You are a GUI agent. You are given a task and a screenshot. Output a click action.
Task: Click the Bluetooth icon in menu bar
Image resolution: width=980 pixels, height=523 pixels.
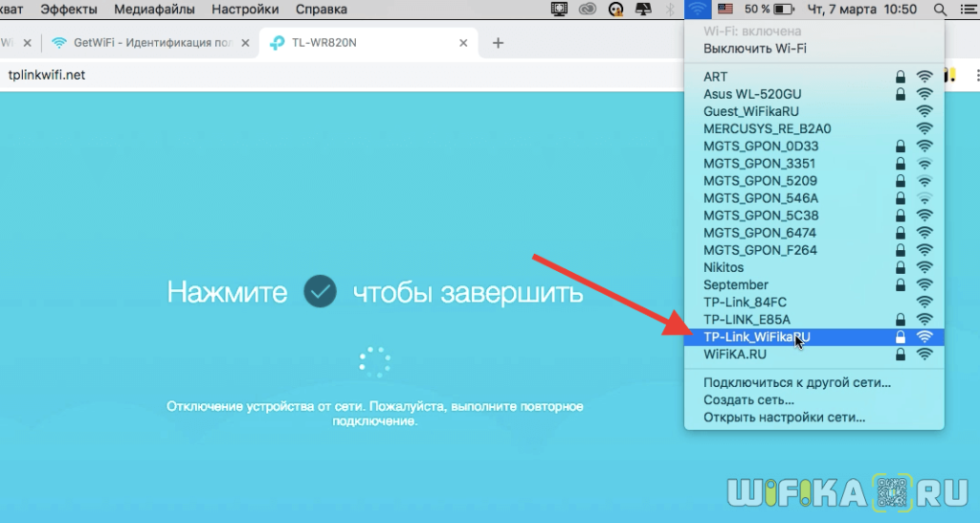pos(669,10)
